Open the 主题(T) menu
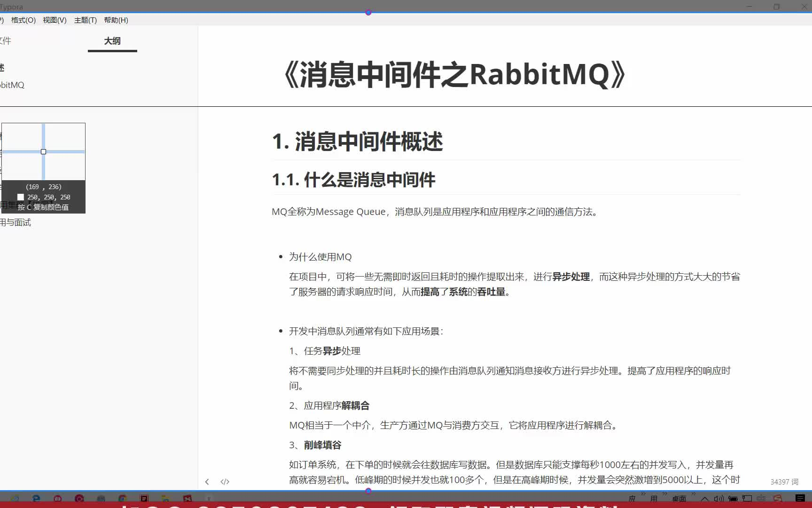Screen dimensions: 812x508 (86, 20)
